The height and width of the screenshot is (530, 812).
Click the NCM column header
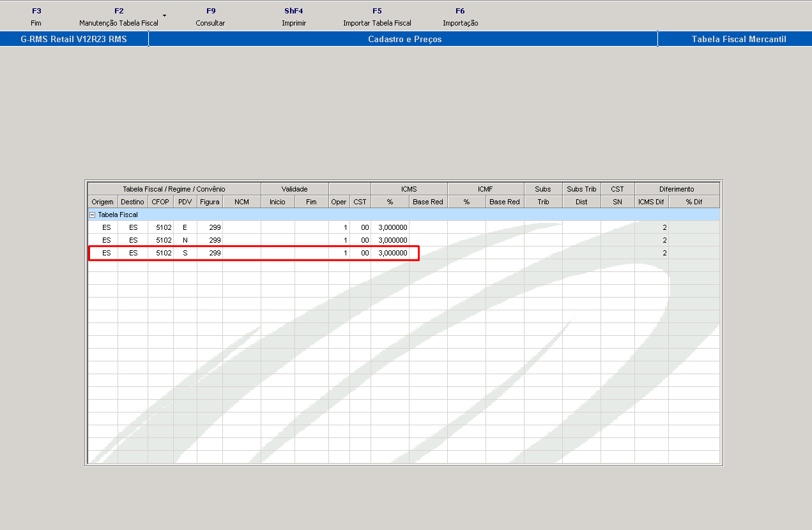click(241, 202)
